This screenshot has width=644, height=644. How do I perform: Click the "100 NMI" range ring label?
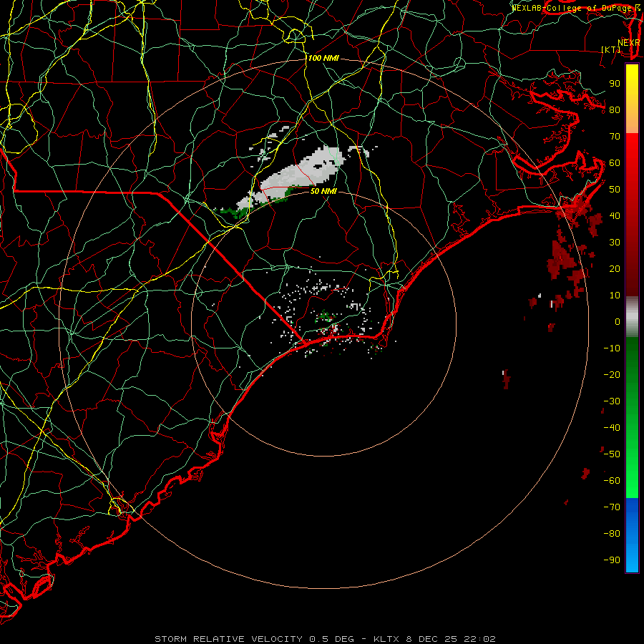point(323,58)
